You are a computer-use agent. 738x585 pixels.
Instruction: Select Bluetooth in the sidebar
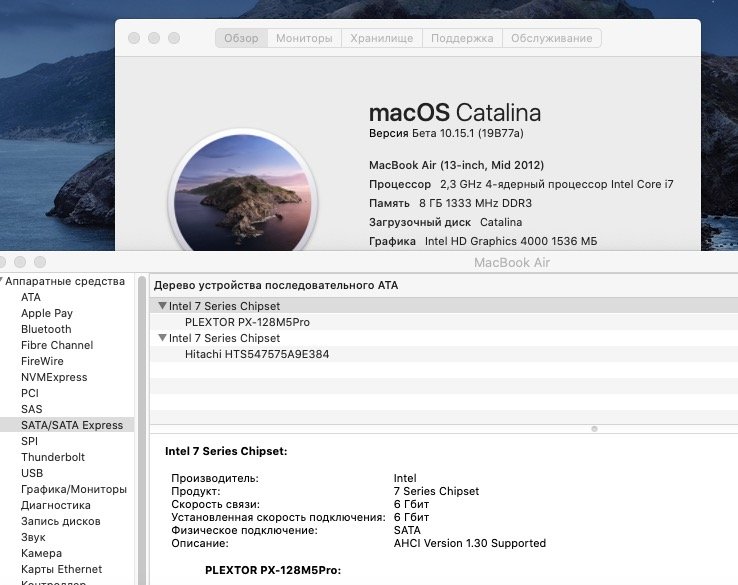pos(46,329)
